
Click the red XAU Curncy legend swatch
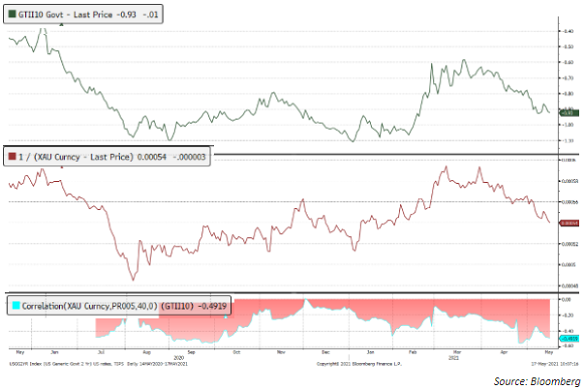pos(12,156)
